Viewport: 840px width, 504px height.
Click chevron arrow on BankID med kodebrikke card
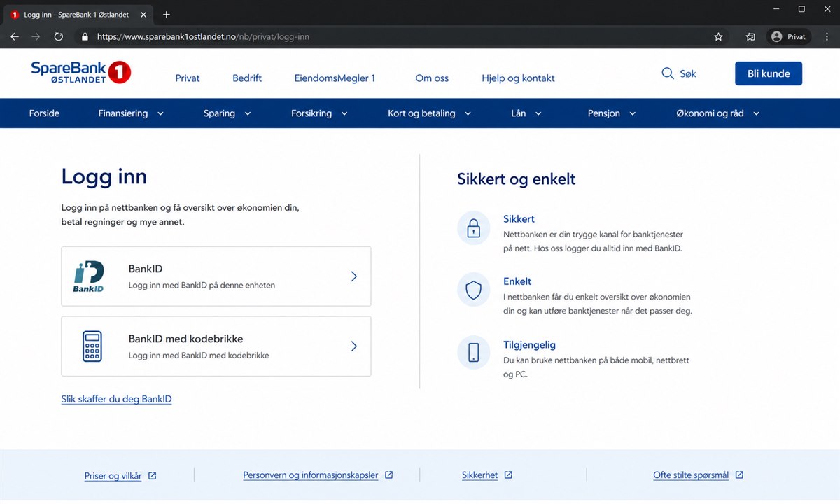354,346
